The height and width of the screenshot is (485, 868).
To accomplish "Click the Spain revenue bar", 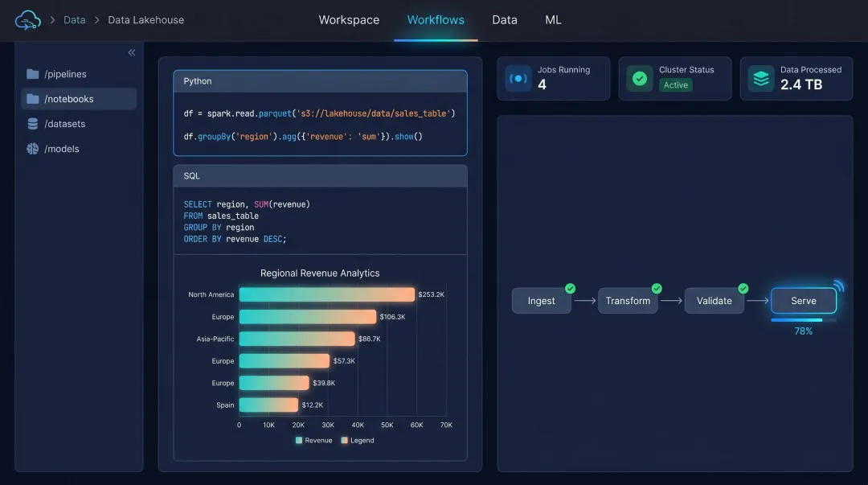I will coord(268,405).
